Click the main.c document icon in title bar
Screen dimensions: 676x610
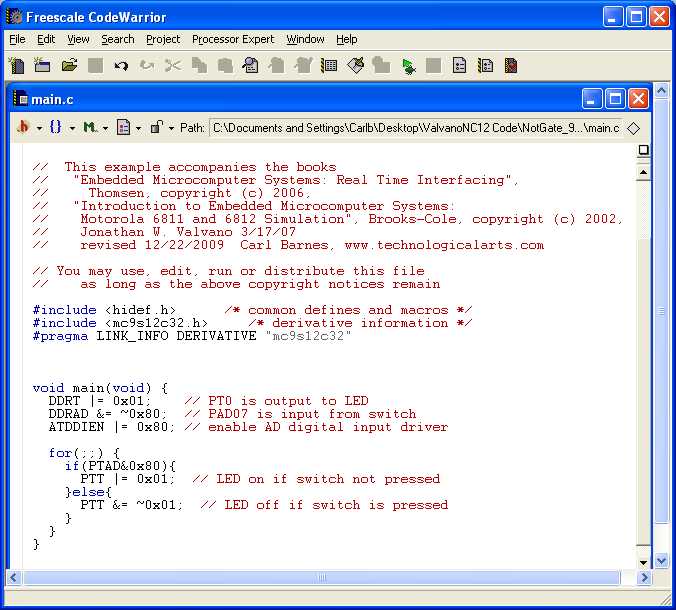[20, 99]
